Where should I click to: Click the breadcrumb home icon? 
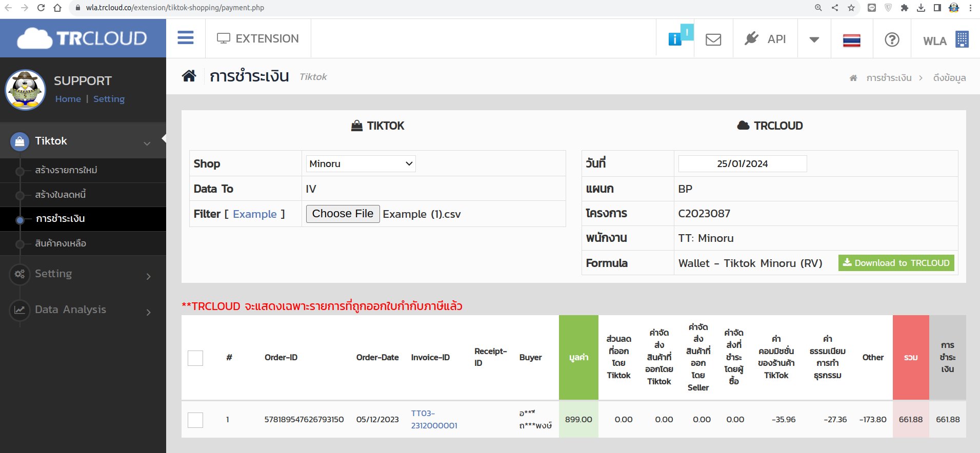click(x=853, y=78)
